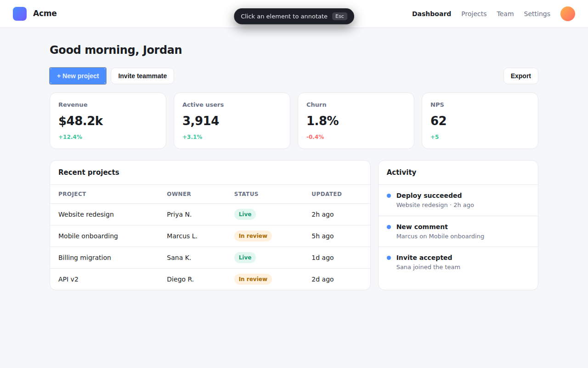Click the Invite teammate button

pos(142,76)
